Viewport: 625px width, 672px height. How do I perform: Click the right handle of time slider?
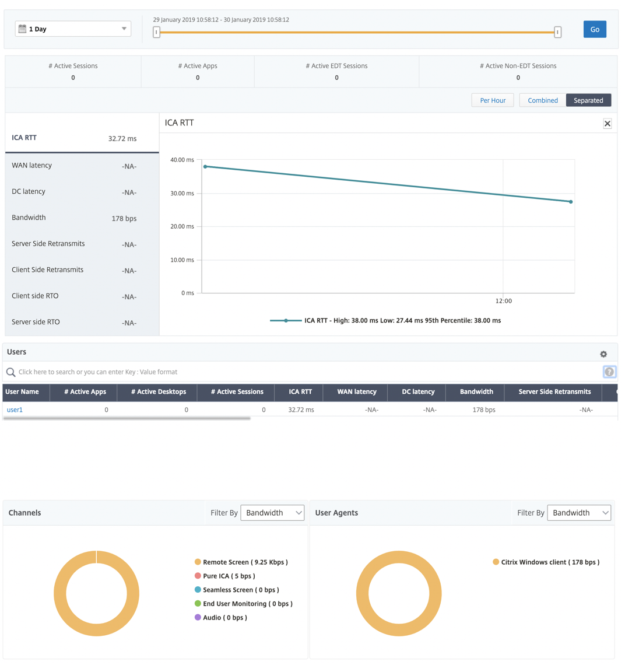(557, 32)
